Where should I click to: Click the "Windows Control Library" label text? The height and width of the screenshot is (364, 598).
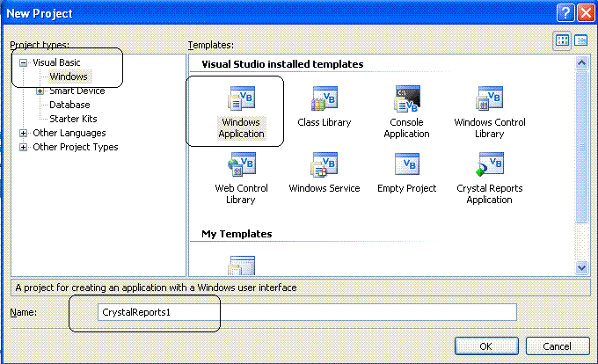click(x=490, y=128)
